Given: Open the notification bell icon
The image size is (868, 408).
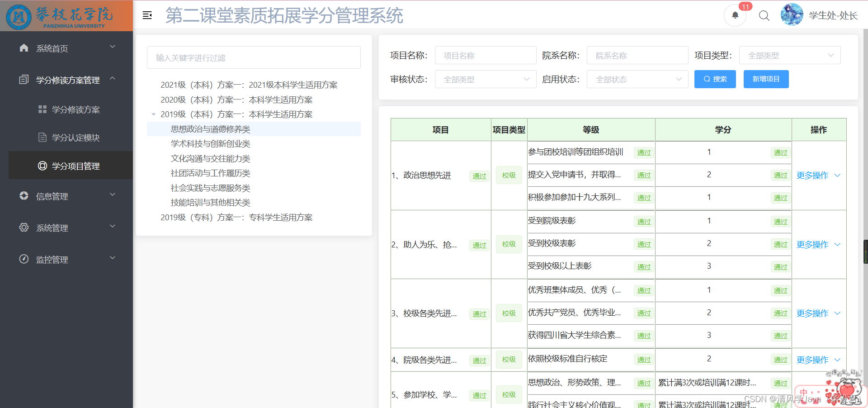Looking at the screenshot, I should (x=735, y=15).
